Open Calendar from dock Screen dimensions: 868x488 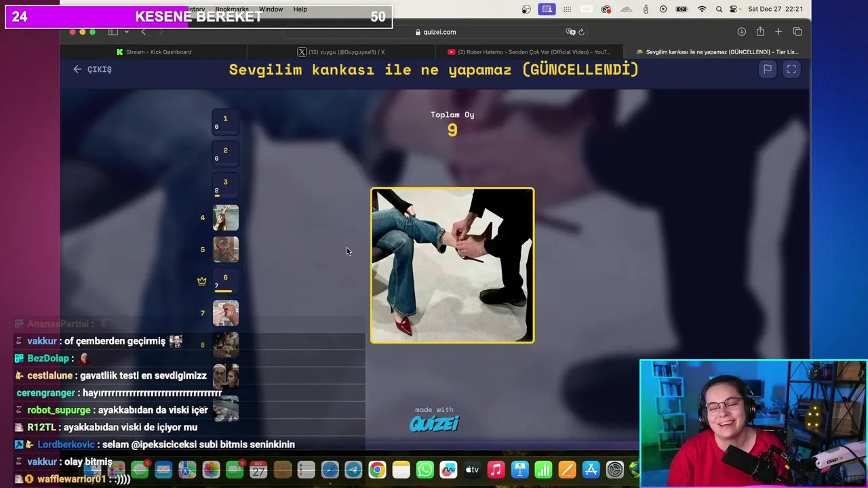point(258,470)
